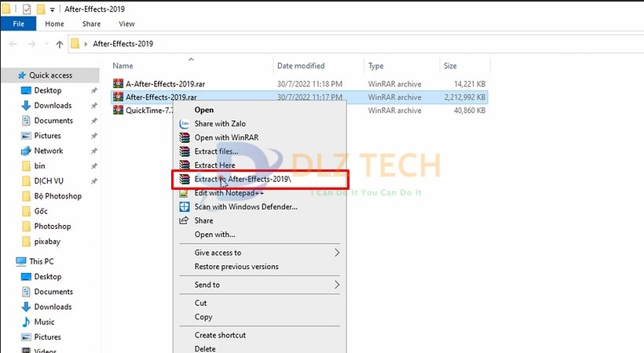644x353 pixels.
Task: Open Quick Access Toolbar customize dropdown
Action: 52,9
